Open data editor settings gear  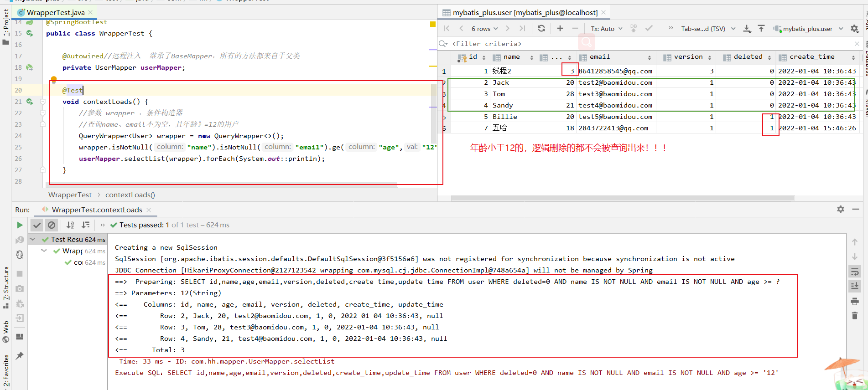[x=855, y=29]
